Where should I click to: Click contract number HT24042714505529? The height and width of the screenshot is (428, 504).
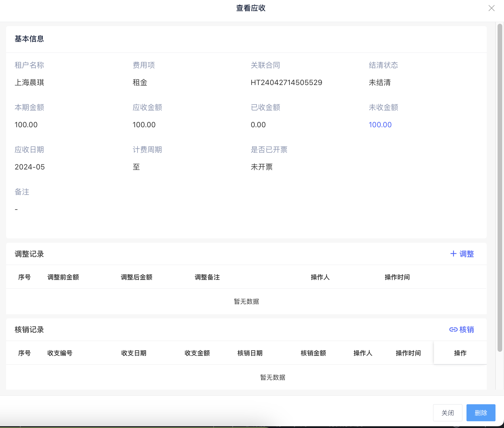286,83
